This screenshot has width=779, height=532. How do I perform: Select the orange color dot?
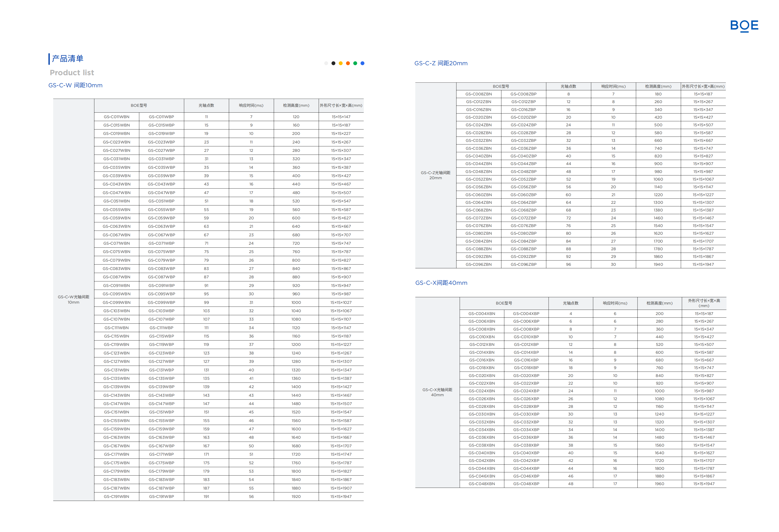point(348,63)
